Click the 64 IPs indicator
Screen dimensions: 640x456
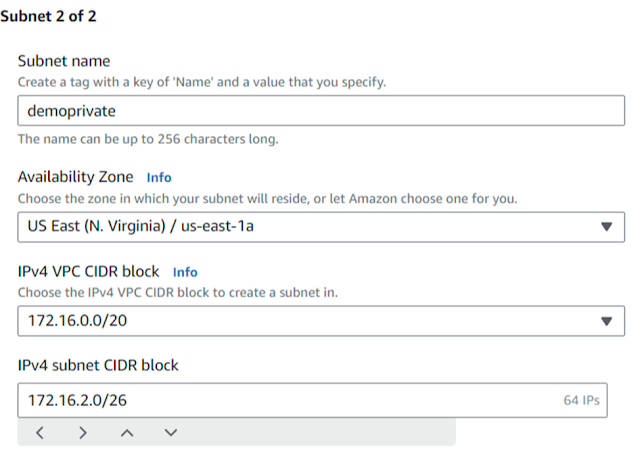581,400
